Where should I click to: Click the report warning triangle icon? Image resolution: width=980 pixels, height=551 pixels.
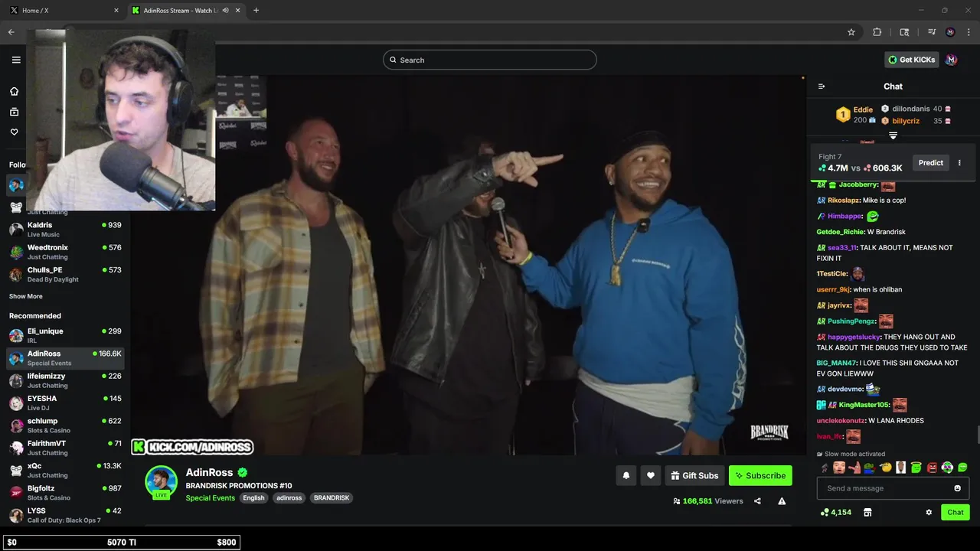(782, 501)
